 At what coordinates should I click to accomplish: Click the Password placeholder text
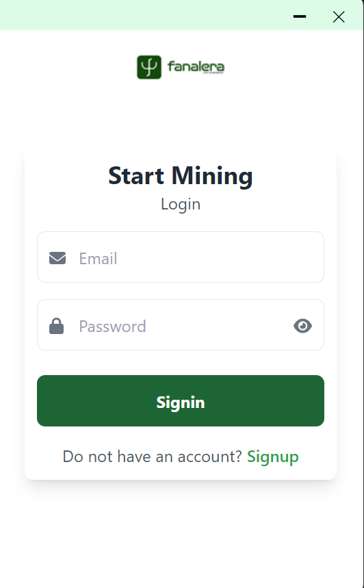pyautogui.click(x=112, y=327)
